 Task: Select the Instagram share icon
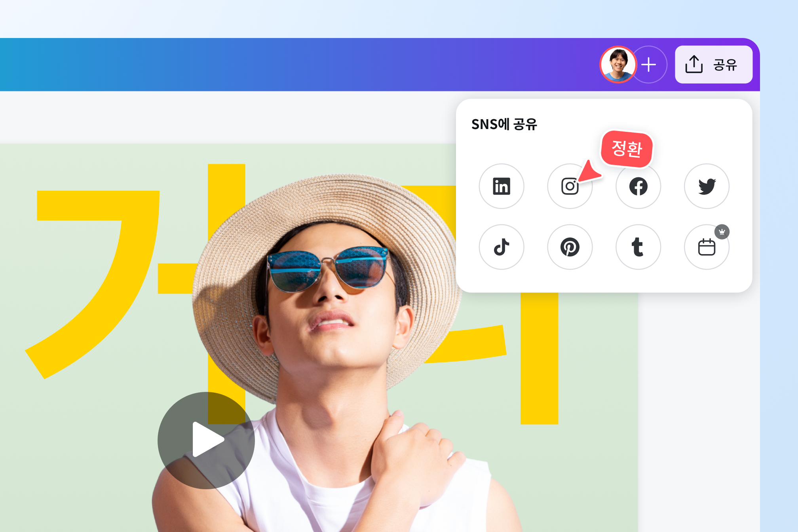point(570,186)
